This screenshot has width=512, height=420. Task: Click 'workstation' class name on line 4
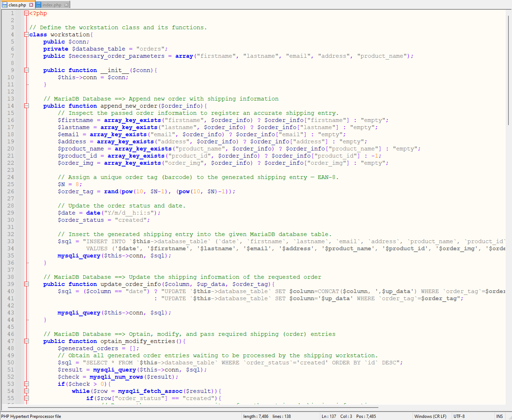click(x=70, y=35)
